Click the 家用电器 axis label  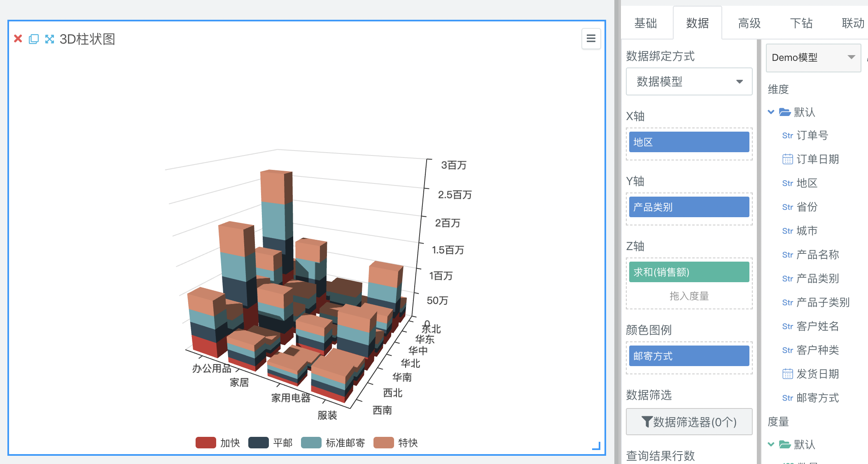(291, 398)
